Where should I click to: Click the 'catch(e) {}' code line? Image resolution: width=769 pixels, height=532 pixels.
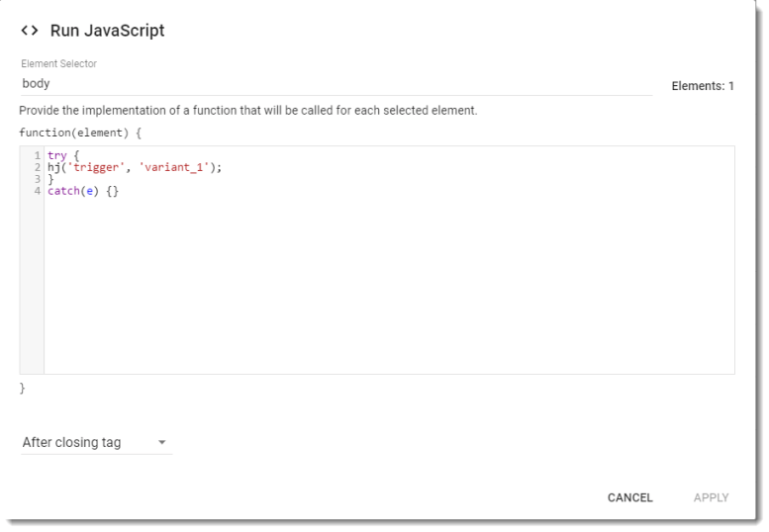[83, 191]
